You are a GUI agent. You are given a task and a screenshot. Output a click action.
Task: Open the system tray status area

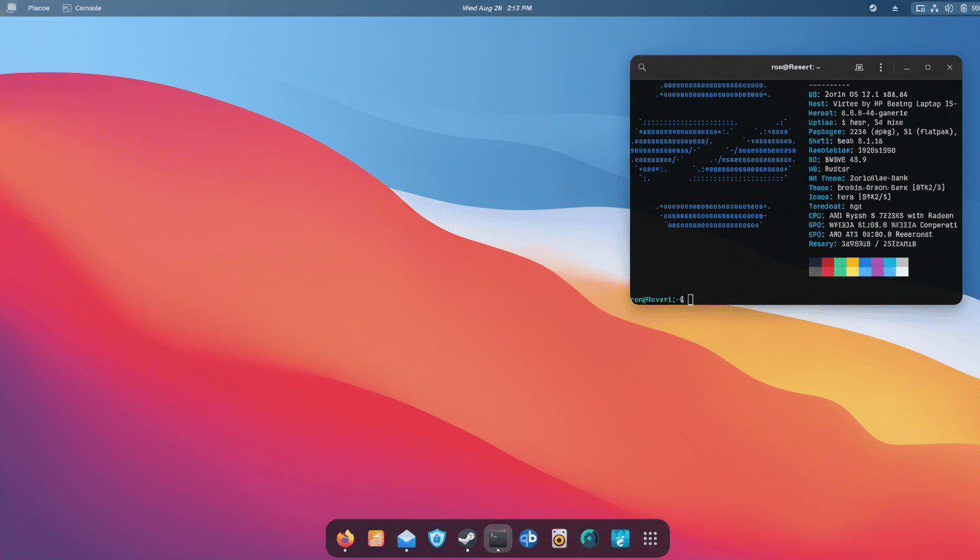click(941, 8)
